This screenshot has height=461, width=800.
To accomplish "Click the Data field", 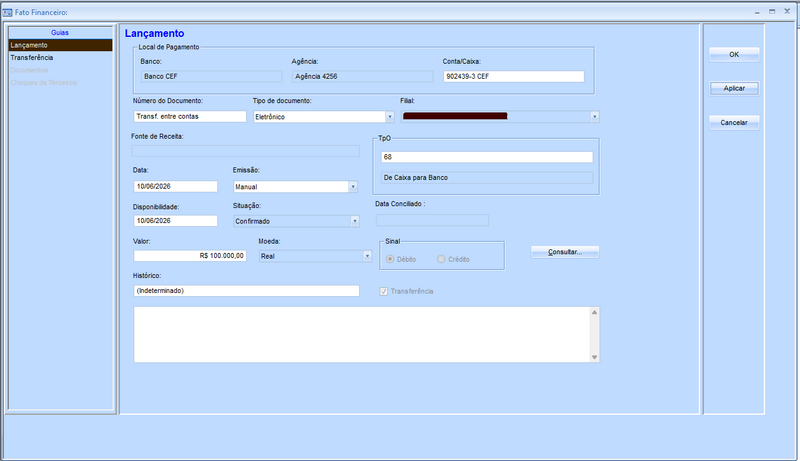I will click(x=176, y=187).
